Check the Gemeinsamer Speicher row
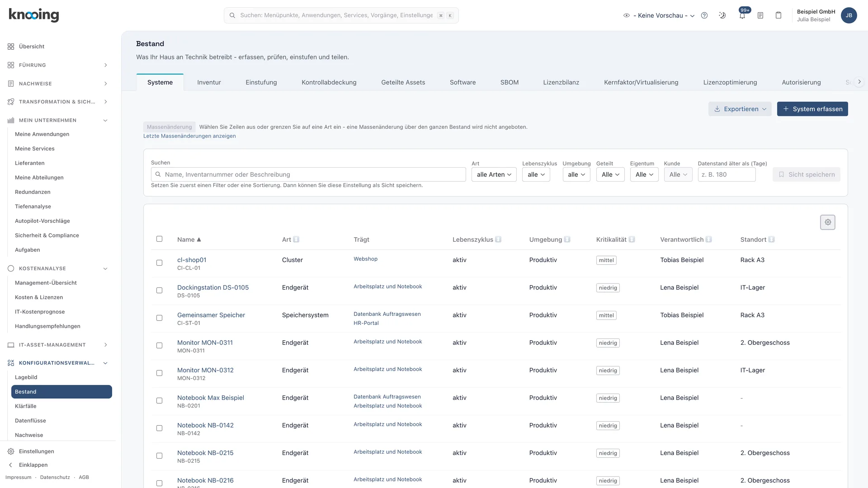Screen dimensions: 868x488 click(159, 318)
